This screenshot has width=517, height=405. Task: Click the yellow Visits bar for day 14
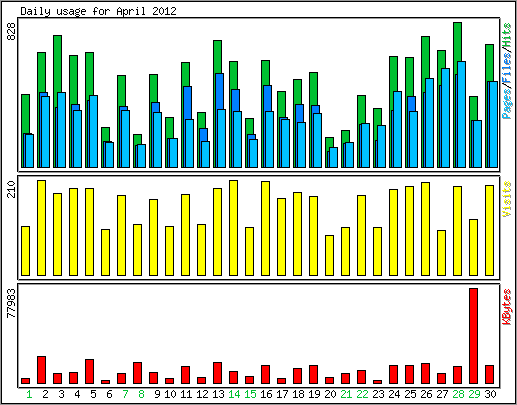coord(233,228)
